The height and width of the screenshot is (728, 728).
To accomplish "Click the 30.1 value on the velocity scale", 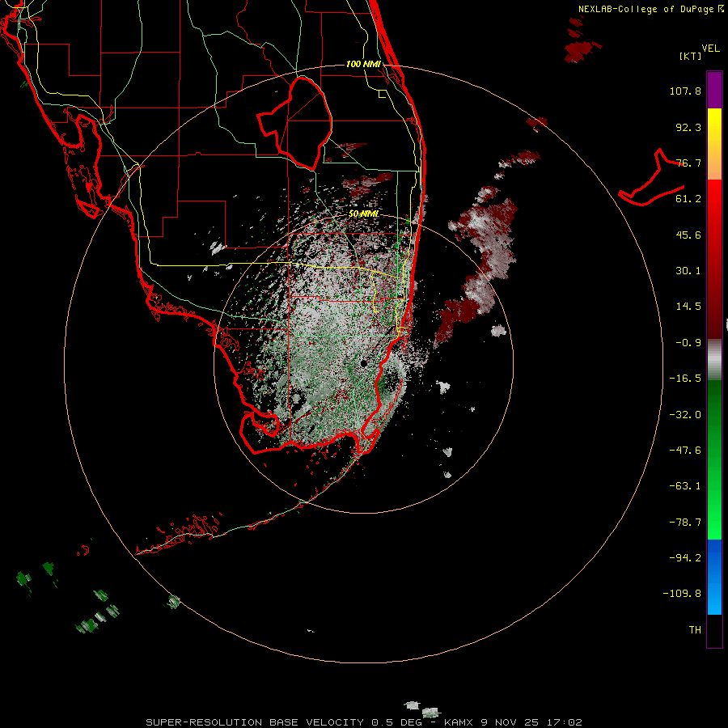I will pyautogui.click(x=688, y=271).
